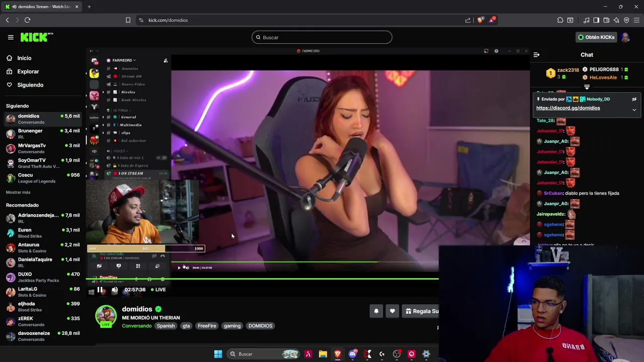
Task: Click the share page icon in address bar
Action: (468, 20)
